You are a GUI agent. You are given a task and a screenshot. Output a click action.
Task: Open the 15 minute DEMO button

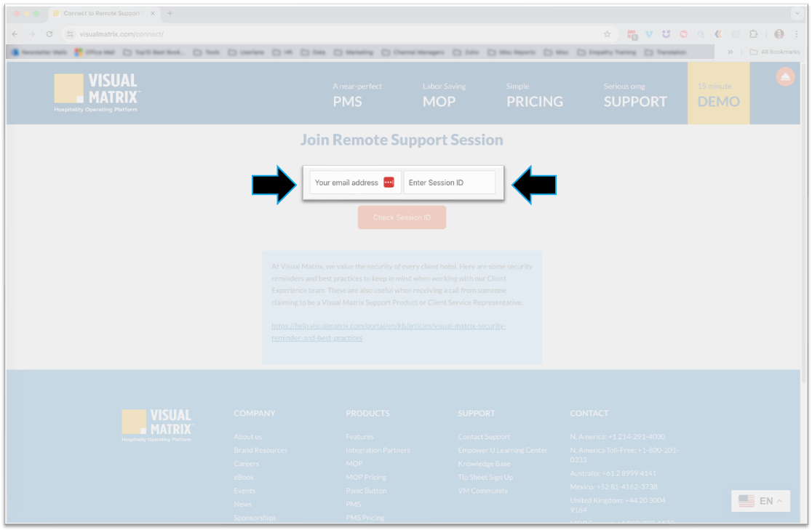coord(718,94)
